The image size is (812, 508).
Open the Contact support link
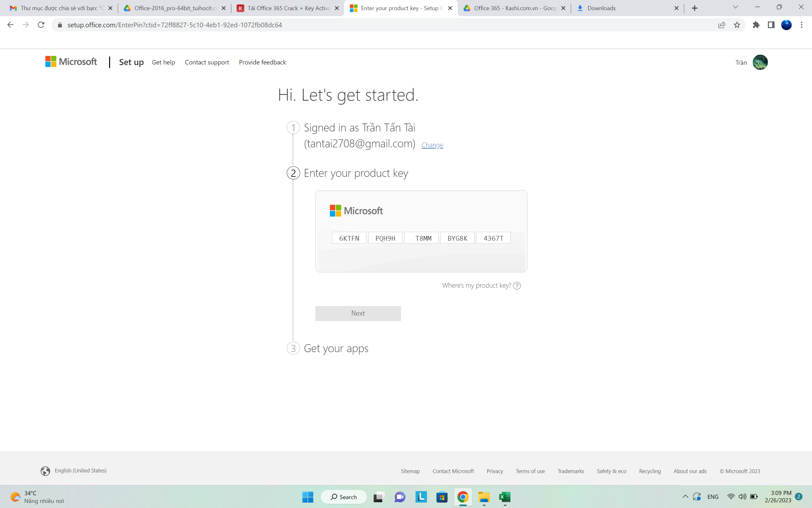[207, 62]
